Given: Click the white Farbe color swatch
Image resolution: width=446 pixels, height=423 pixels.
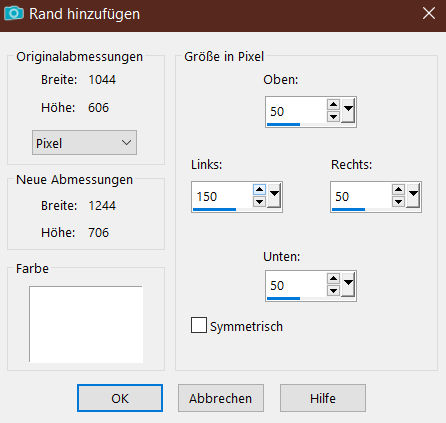Looking at the screenshot, I should [x=86, y=324].
